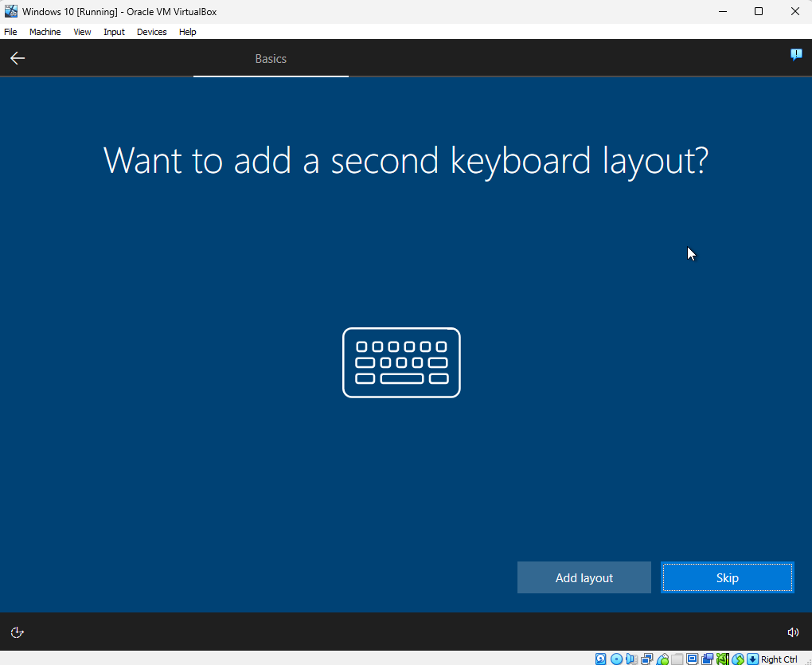Open the View menu

(x=82, y=32)
